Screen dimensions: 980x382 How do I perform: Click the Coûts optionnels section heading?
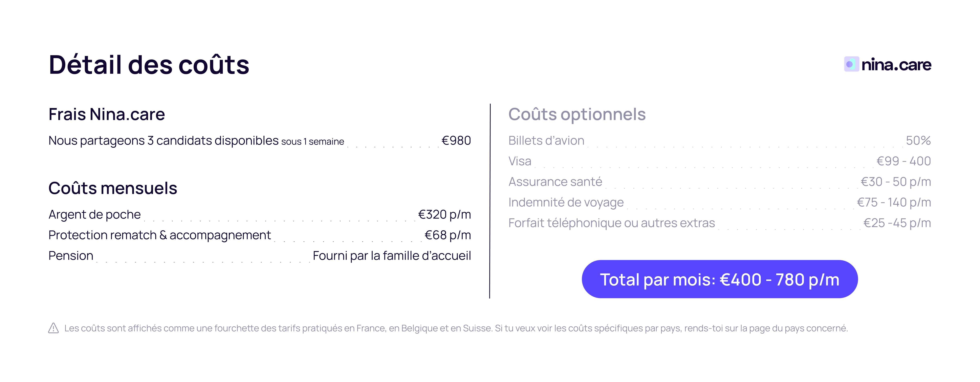point(577,114)
